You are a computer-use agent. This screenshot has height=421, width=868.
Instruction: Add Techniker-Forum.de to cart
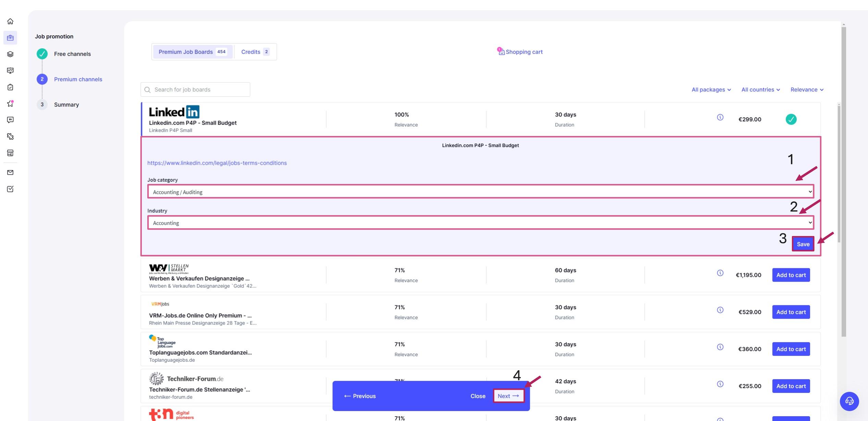pyautogui.click(x=791, y=386)
